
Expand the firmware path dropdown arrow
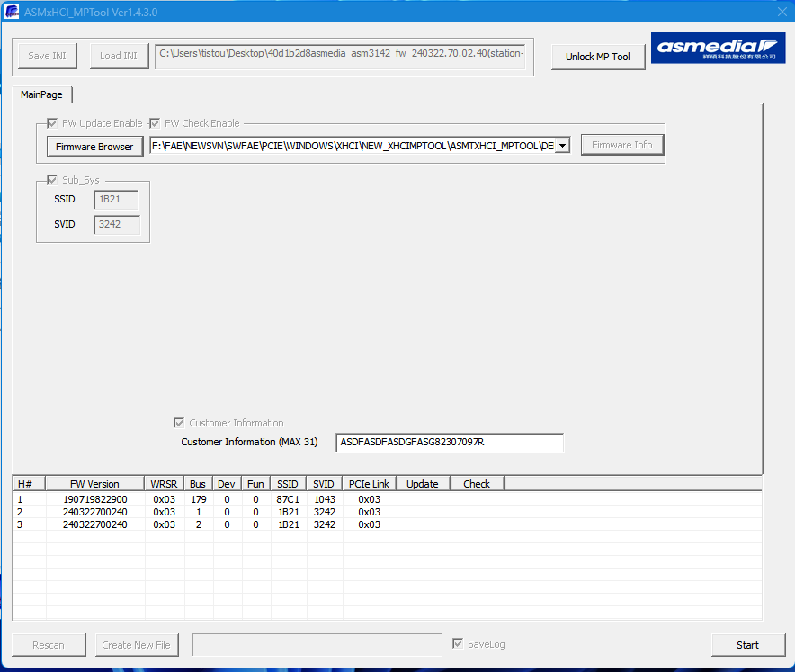(562, 146)
